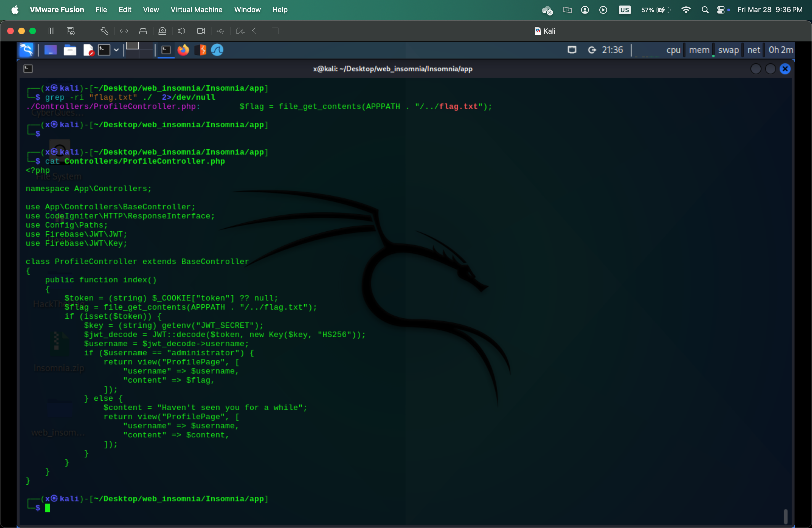The image size is (812, 528).
Task: Toggle the VM sound card icon
Action: click(x=181, y=31)
